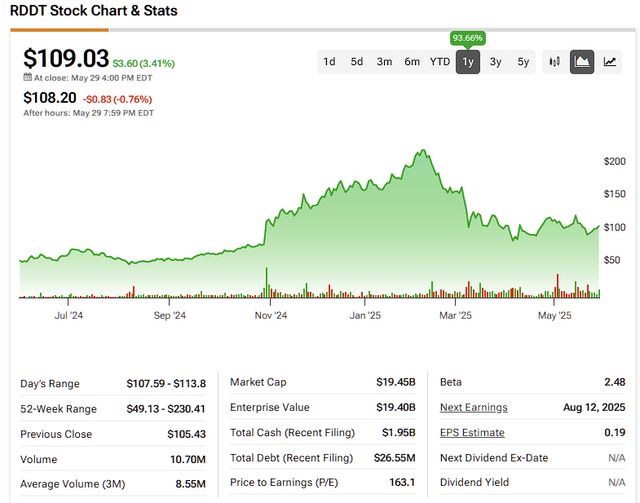Switch chart to candlestick view icon

[x=554, y=62]
